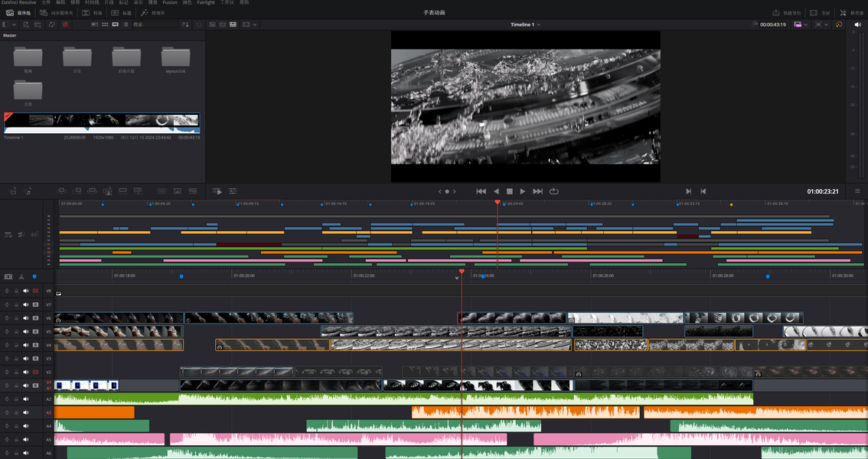Click the Fast Review icon
This screenshot has width=868, height=459.
pyautogui.click(x=217, y=191)
